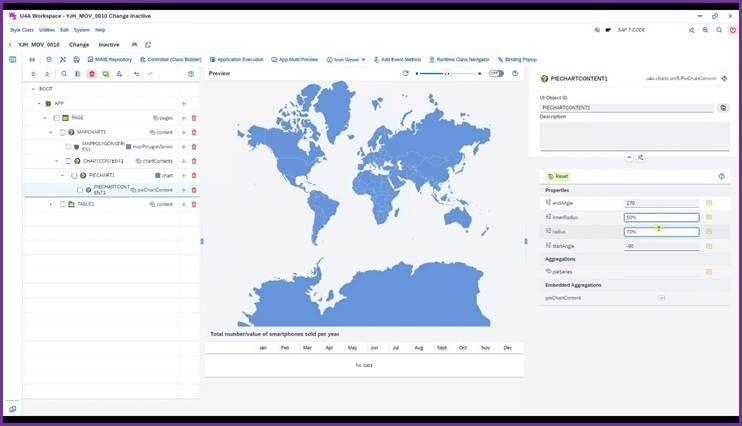Click the red delete icon in tree toolbar
This screenshot has width=742, height=426.
tap(92, 74)
